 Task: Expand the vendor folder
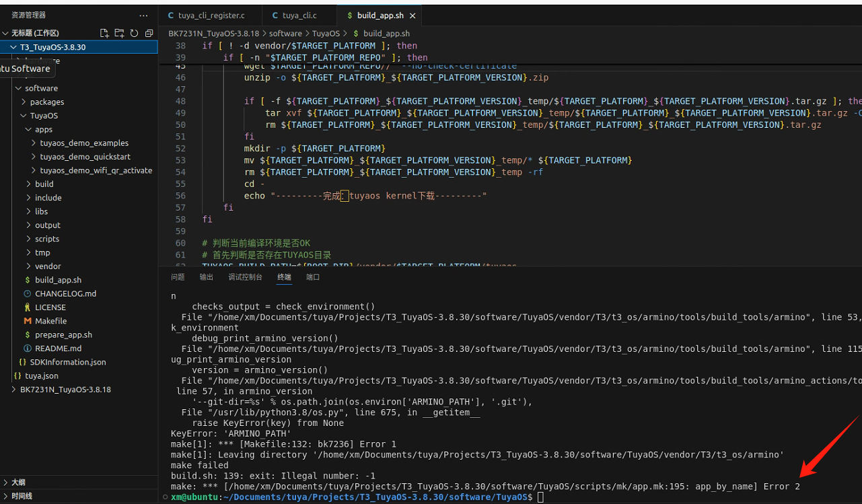tap(79, 266)
